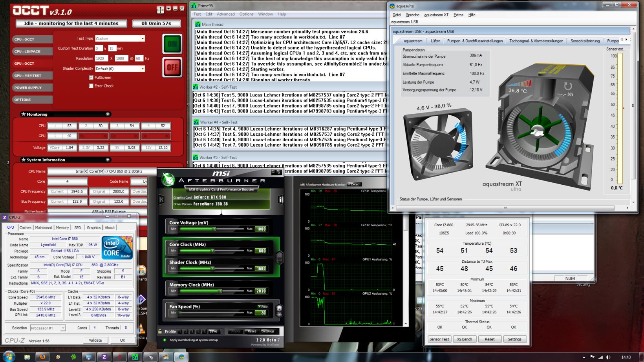Click the Resolution width field showing 1920
The width and height of the screenshot is (644, 362).
tap(101, 58)
